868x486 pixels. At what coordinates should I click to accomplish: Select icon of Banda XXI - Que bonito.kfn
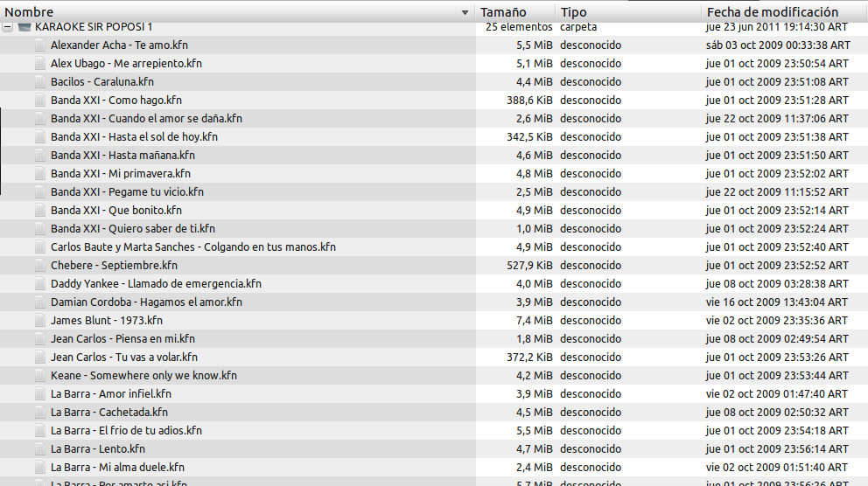(x=40, y=210)
